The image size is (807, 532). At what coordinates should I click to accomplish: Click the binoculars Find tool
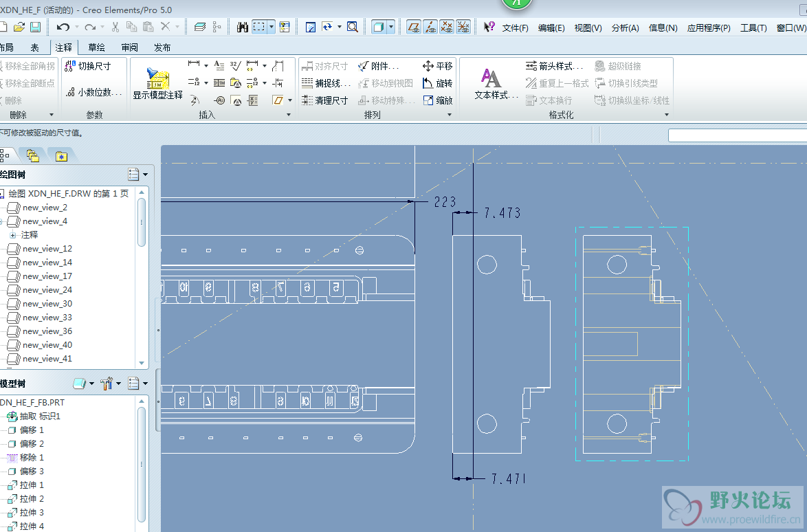[x=243, y=27]
